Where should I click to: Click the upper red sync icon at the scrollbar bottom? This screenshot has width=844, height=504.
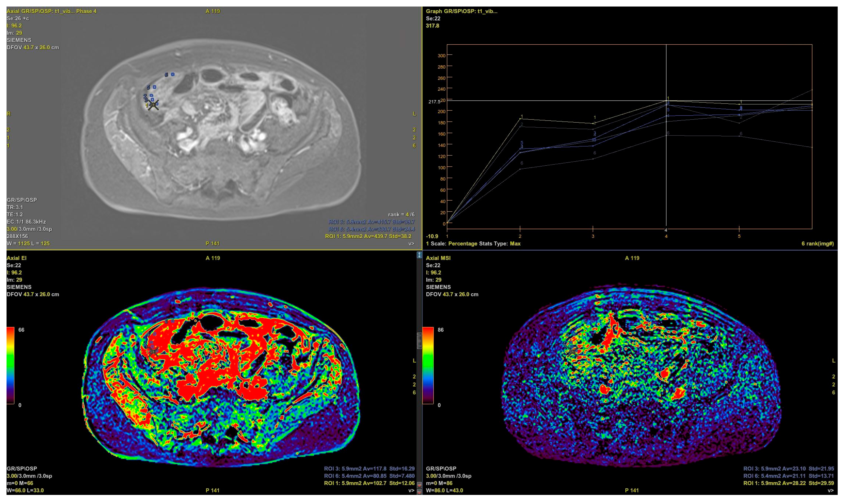click(419, 485)
